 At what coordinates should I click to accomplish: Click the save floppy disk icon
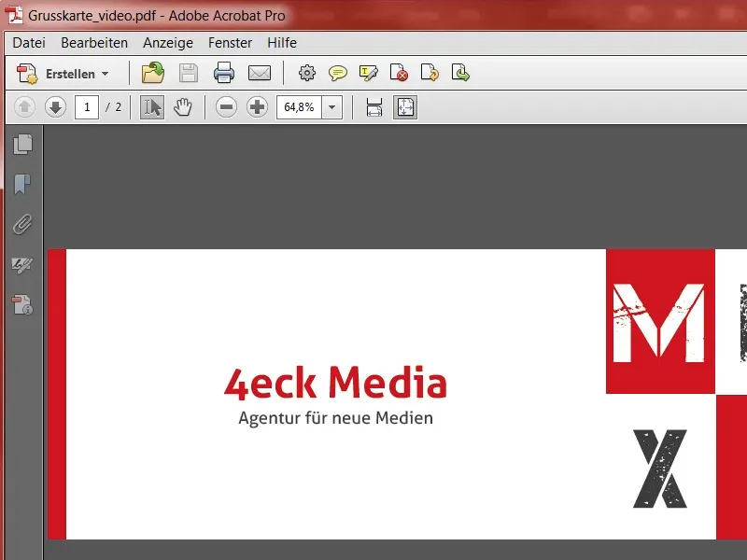[189, 74]
